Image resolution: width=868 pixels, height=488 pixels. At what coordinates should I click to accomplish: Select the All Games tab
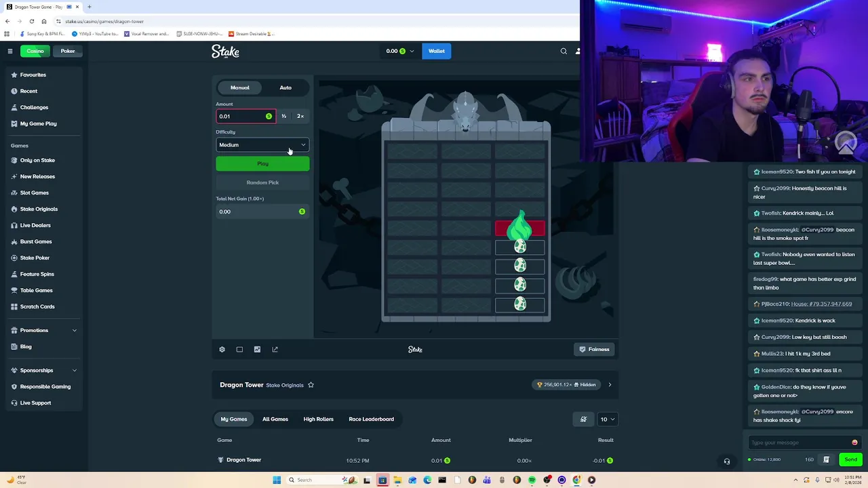[x=275, y=419]
